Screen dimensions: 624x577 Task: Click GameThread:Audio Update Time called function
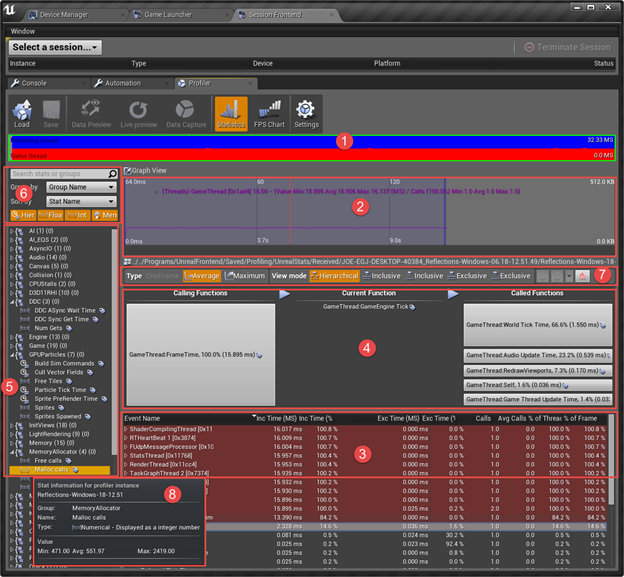(x=538, y=355)
